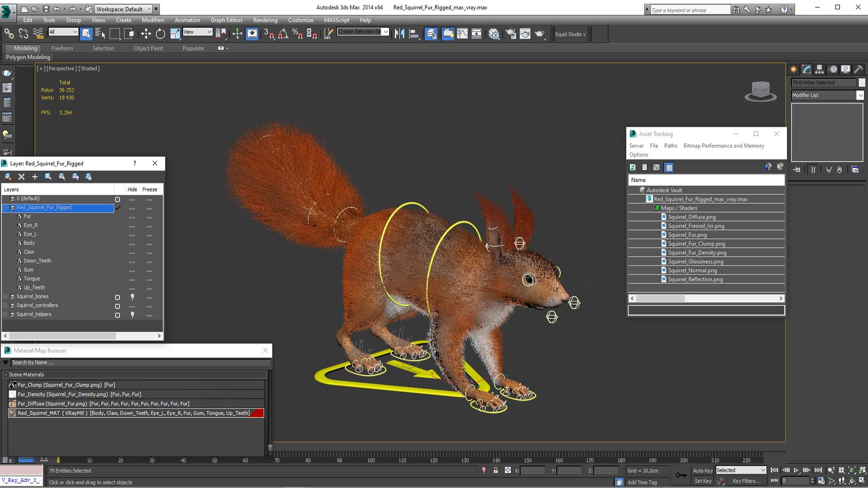Click Delete layer X icon
Image resolution: width=868 pixels, height=488 pixels.
point(21,177)
